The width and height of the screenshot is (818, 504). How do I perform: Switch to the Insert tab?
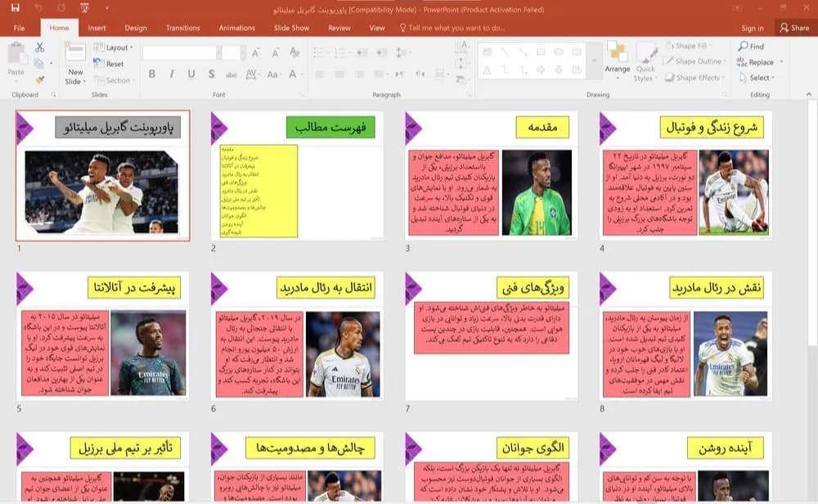[97, 28]
